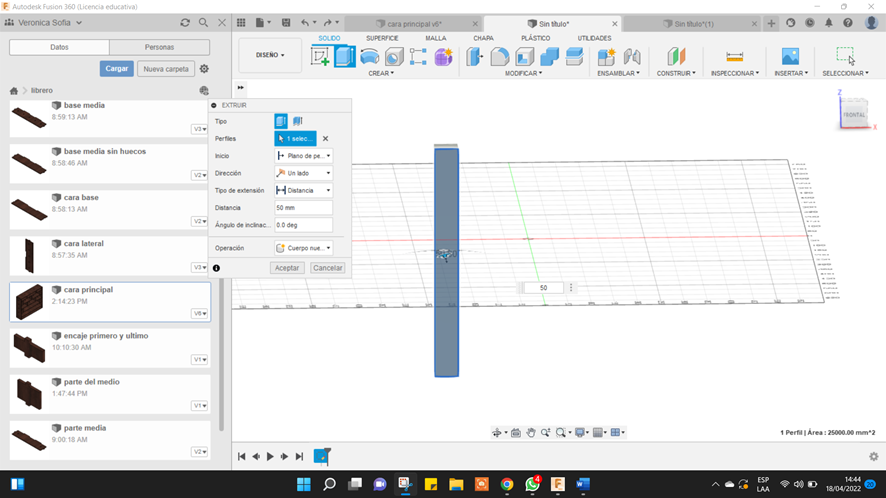This screenshot has width=886, height=498.
Task: Click the Aceptar button
Action: coord(287,268)
